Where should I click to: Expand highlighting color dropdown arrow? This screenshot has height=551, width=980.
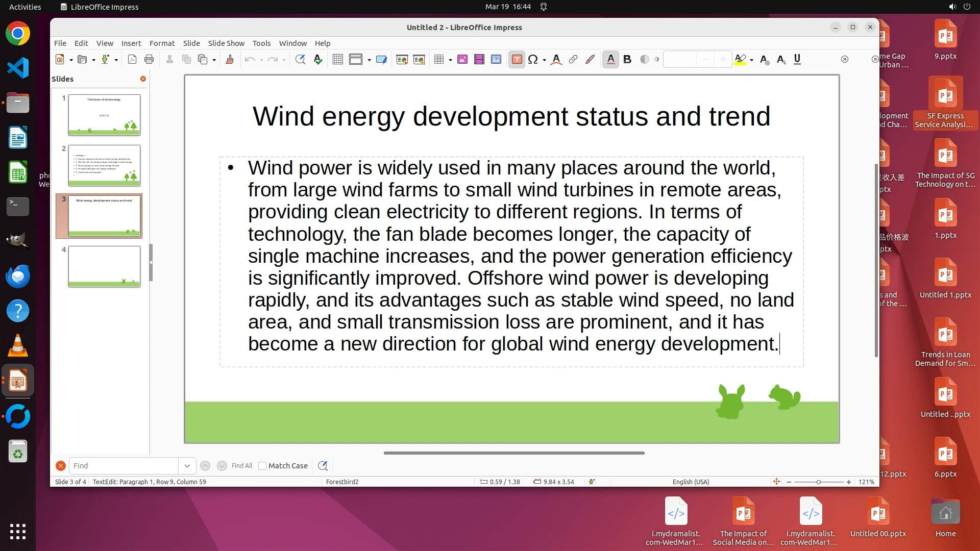pos(752,60)
